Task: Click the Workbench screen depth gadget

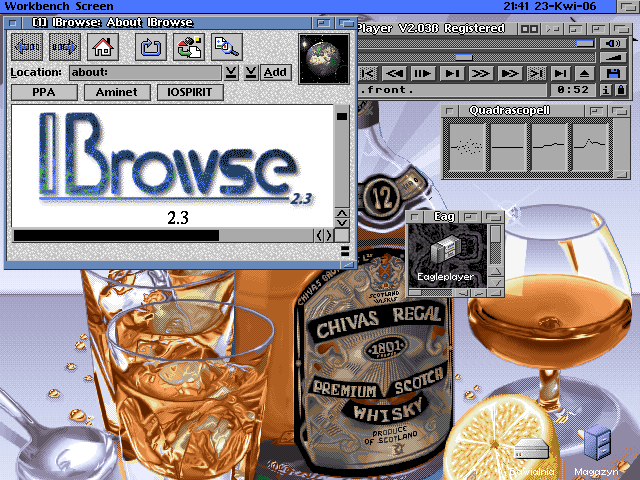Action: 628,6
